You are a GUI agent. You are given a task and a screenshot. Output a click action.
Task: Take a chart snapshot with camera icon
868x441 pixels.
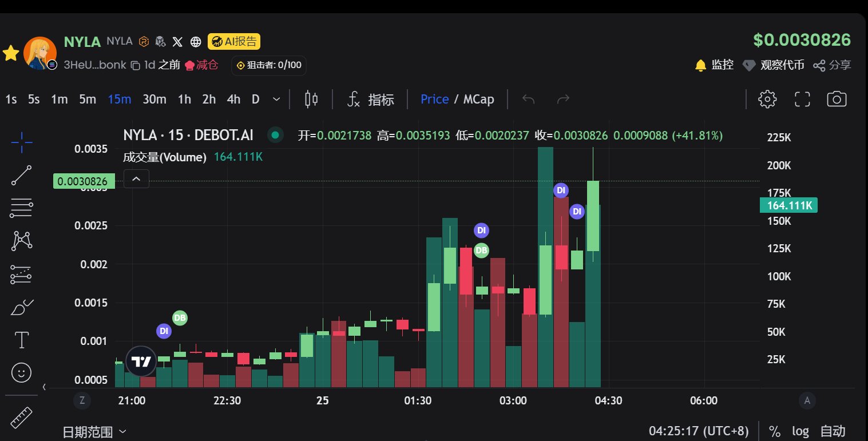point(837,99)
